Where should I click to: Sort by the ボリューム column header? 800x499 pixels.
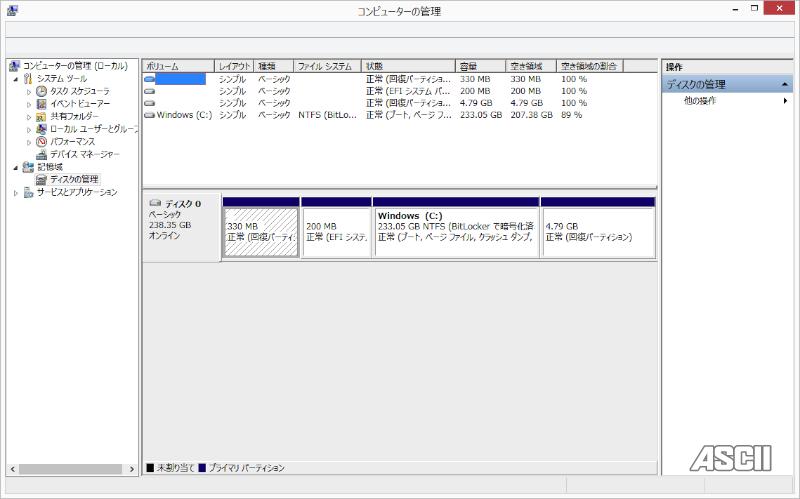[178, 66]
